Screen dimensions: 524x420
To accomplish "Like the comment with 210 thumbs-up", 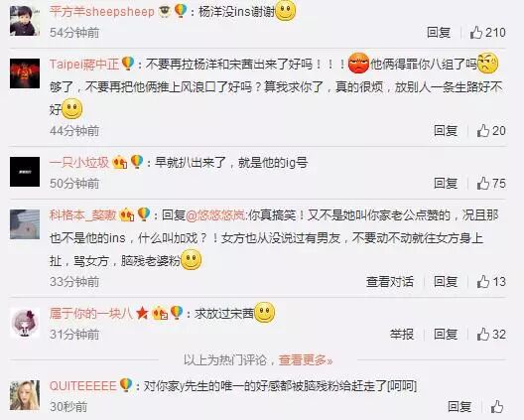I will (487, 33).
